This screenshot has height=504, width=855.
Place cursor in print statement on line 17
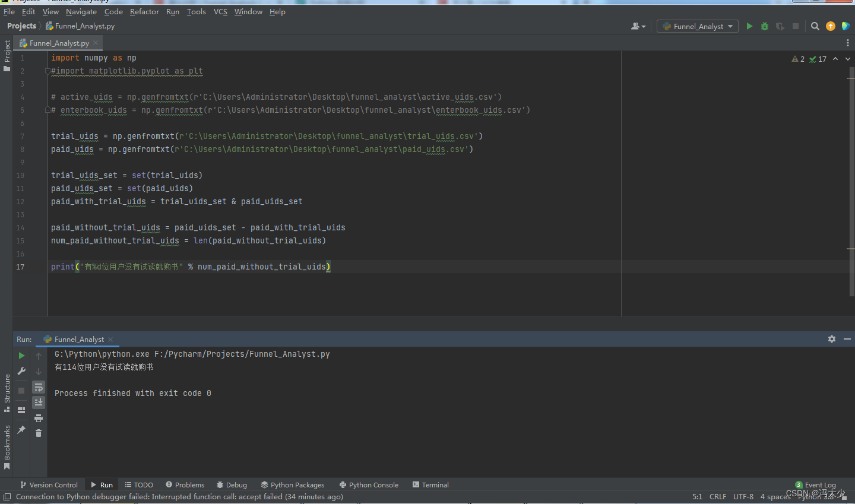click(x=190, y=267)
